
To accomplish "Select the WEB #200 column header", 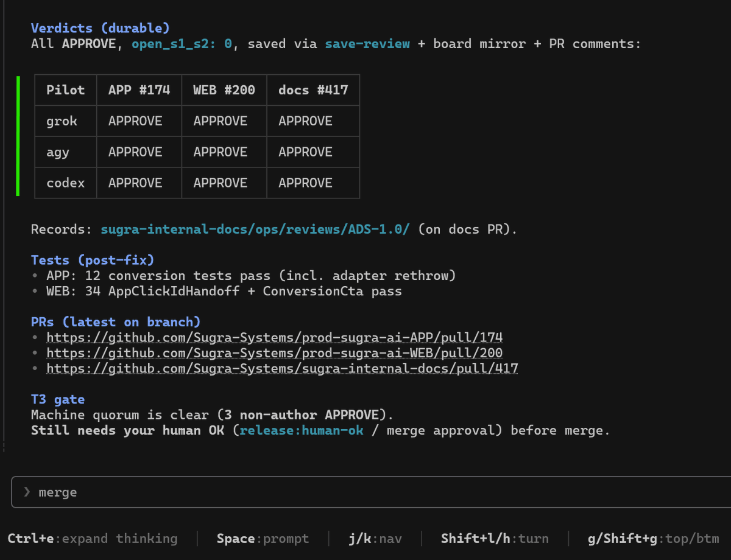I will pos(224,90).
